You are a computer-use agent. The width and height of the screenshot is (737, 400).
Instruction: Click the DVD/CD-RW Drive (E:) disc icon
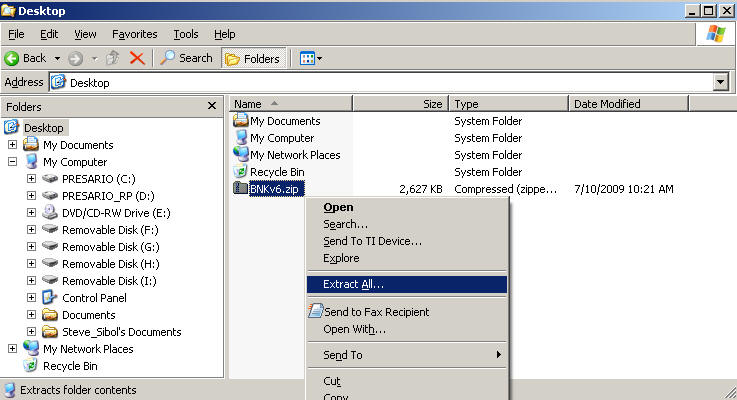click(x=50, y=212)
